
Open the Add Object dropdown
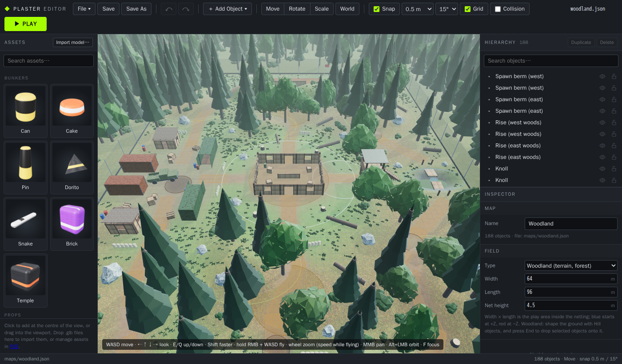tap(227, 9)
